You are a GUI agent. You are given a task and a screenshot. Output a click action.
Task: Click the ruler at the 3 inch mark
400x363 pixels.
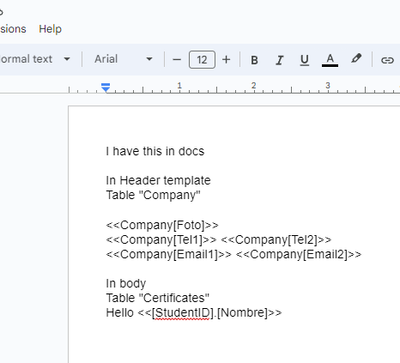pyautogui.click(x=328, y=86)
